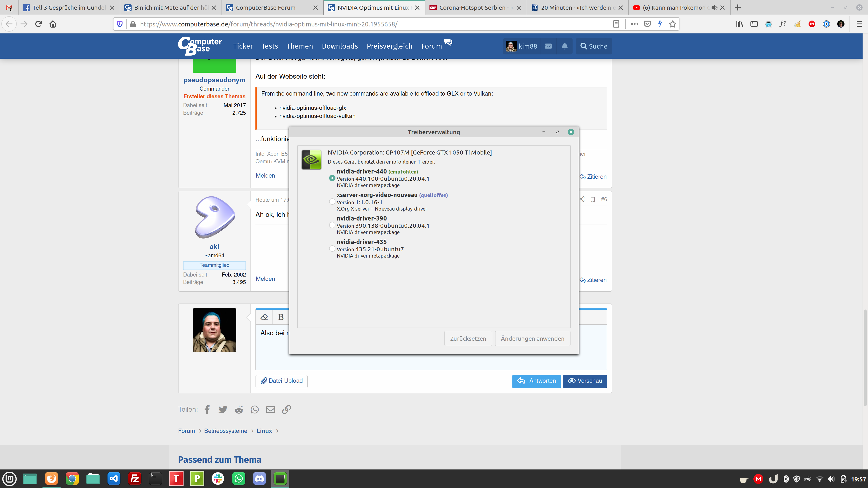Open the Preisvergleich menu item
This screenshot has height=488, width=868.
point(389,46)
